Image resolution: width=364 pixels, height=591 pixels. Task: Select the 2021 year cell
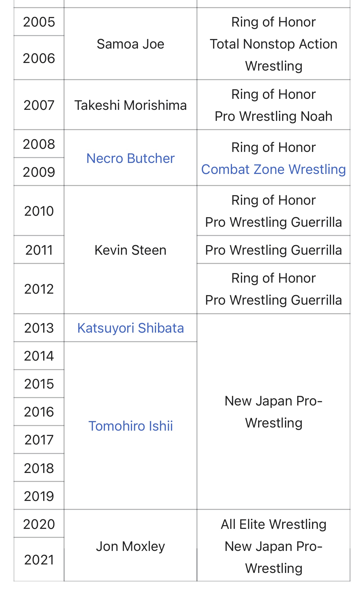coord(39,560)
